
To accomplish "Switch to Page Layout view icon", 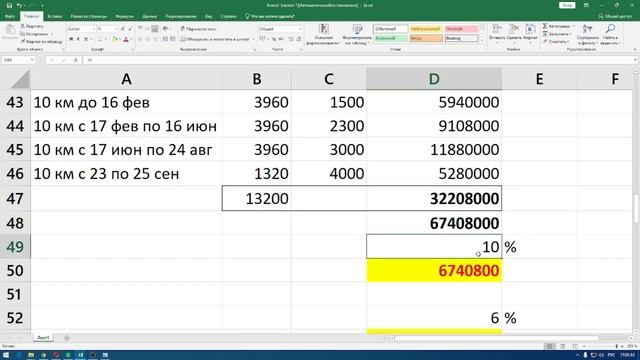I will click(x=562, y=346).
